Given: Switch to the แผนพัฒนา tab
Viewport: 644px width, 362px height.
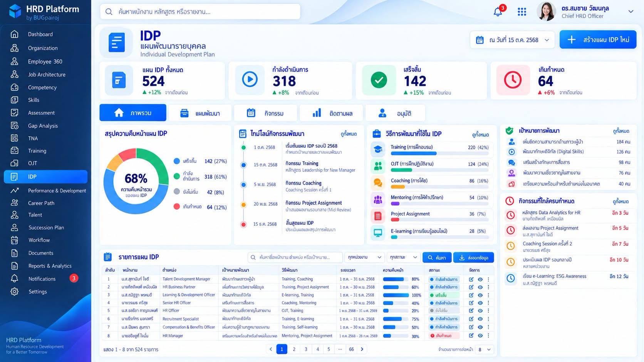Looking at the screenshot, I should [200, 113].
